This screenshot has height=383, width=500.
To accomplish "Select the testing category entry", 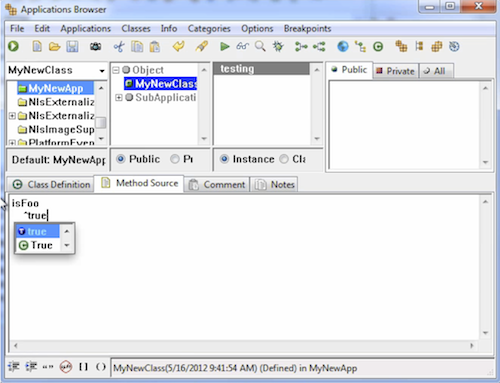I will (261, 68).
